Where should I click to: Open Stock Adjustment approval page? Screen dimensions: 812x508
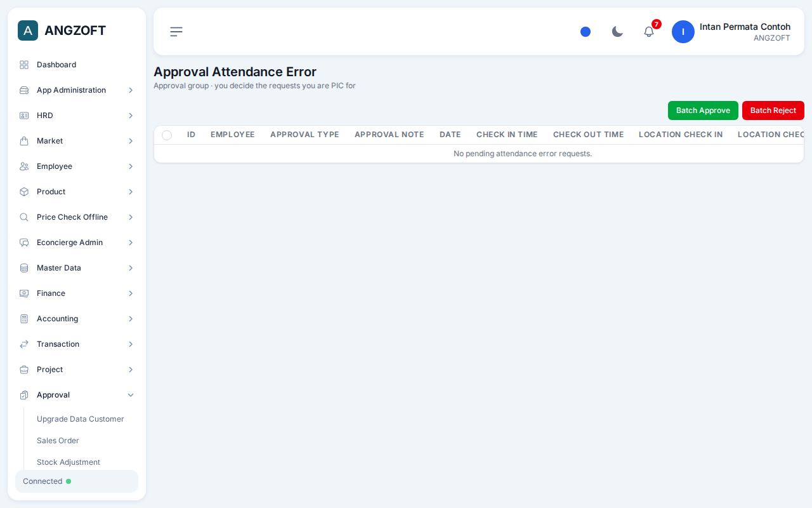(x=69, y=462)
